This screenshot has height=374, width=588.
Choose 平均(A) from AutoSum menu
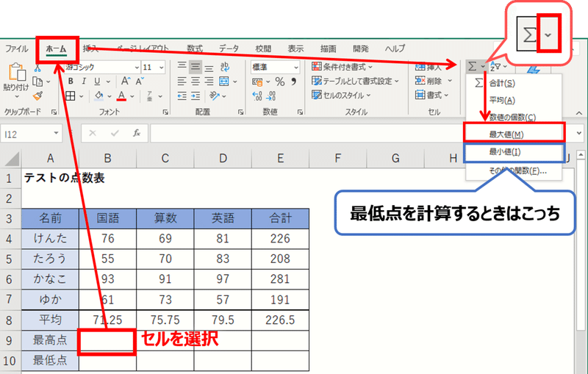click(x=514, y=100)
